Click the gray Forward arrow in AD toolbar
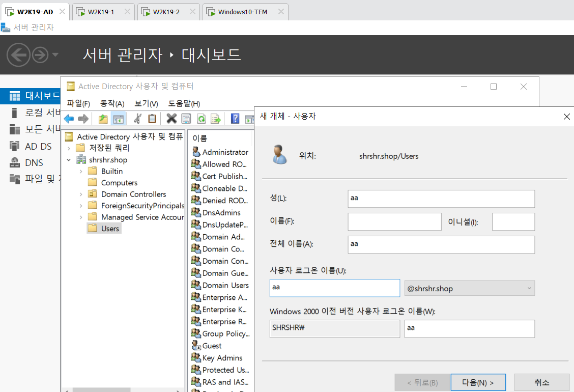 point(83,119)
